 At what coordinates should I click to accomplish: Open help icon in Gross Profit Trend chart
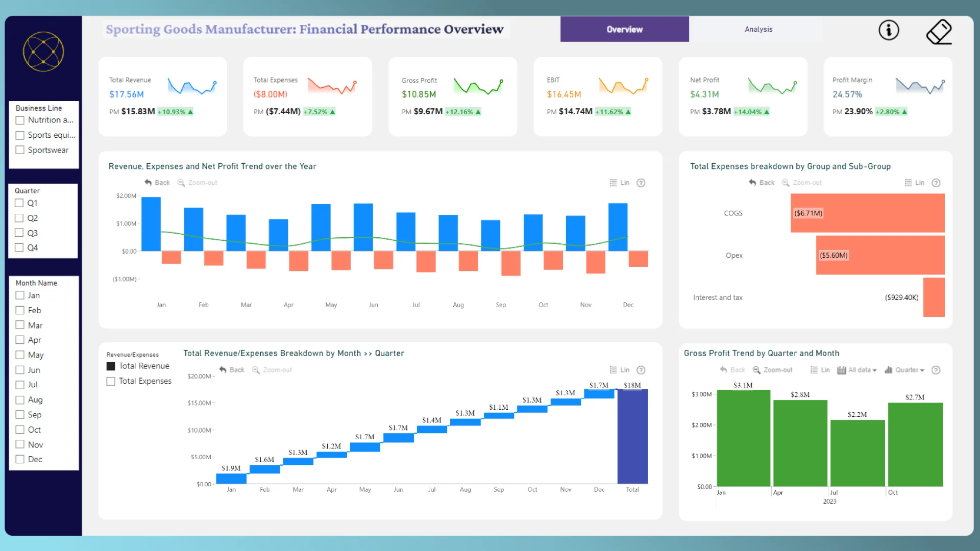pos(936,370)
